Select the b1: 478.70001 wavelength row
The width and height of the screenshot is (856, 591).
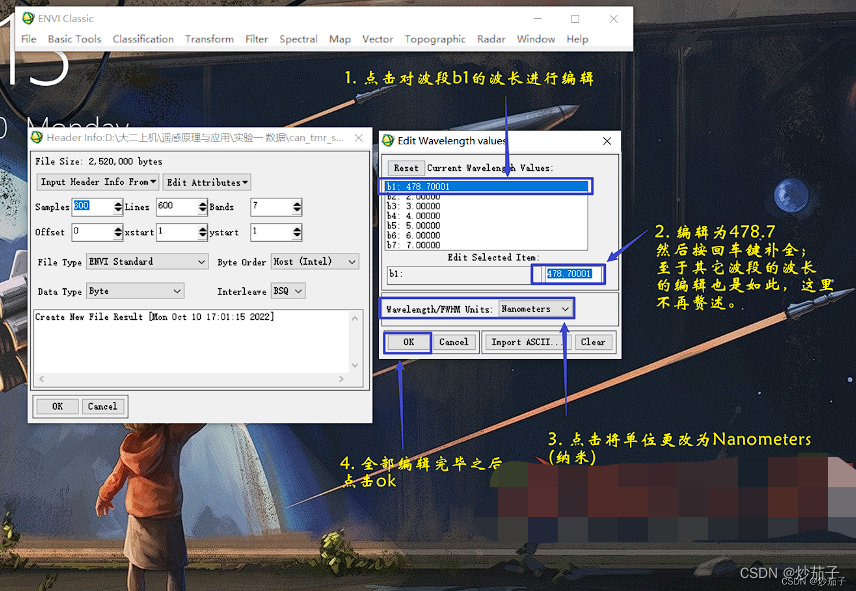tap(486, 187)
